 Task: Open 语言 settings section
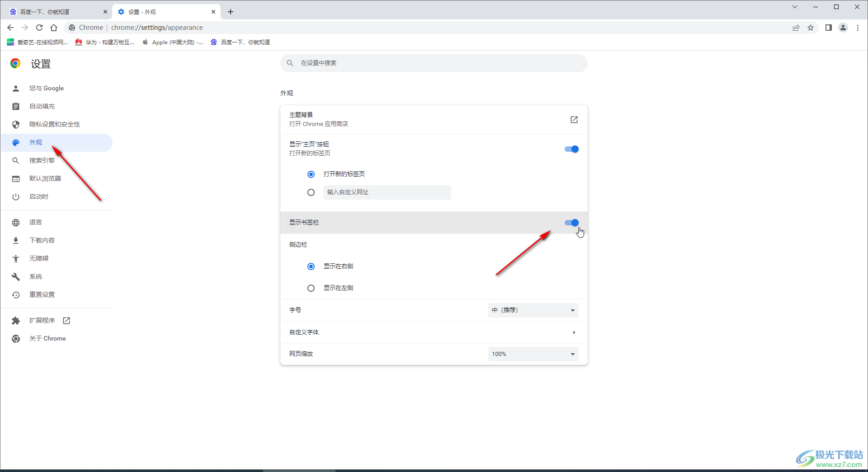click(57, 222)
